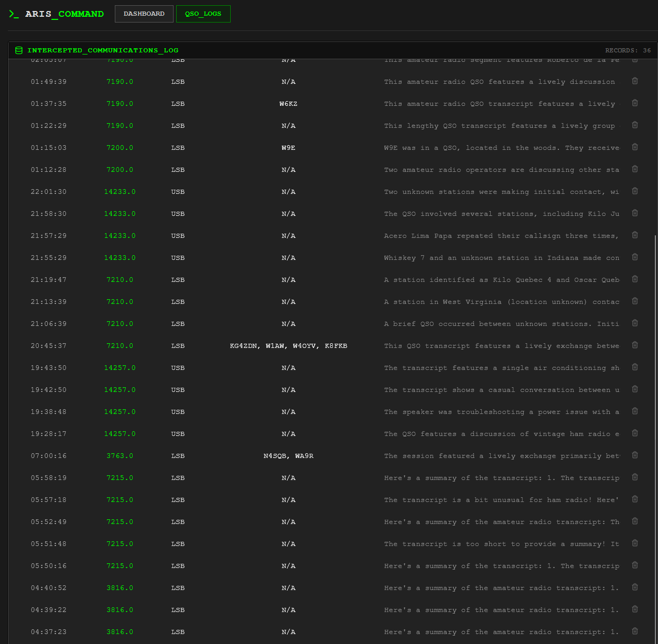Screen dimensions: 658x644
Task: Select frequency 3763.0 in the 07:00:16 row
Action: (120, 455)
